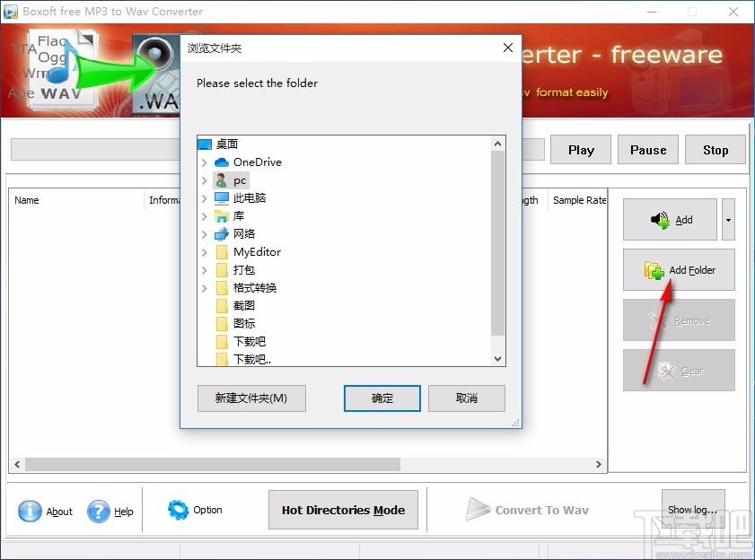The width and height of the screenshot is (755, 560).
Task: Select the 打包 folder
Action: [x=236, y=269]
